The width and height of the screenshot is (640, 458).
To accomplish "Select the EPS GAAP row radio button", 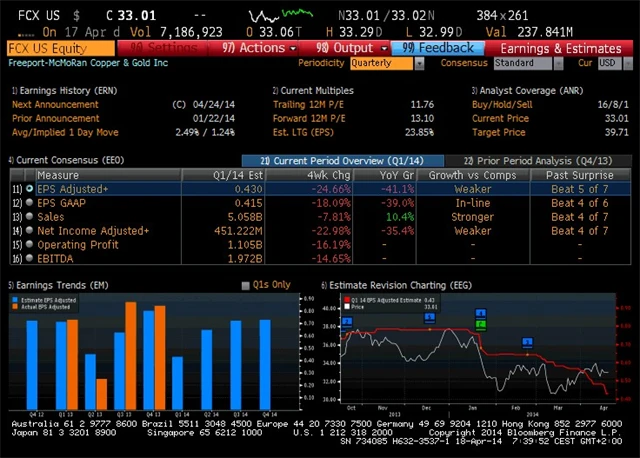I will pos(30,202).
